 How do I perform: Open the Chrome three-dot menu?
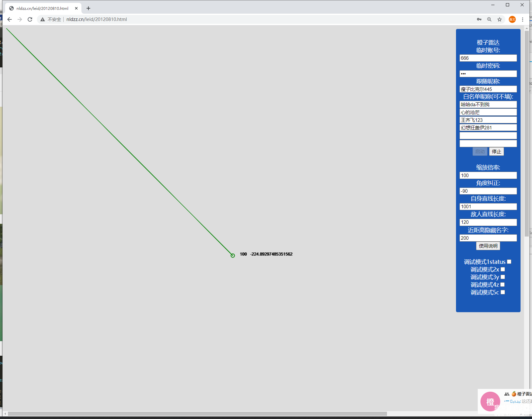click(522, 19)
